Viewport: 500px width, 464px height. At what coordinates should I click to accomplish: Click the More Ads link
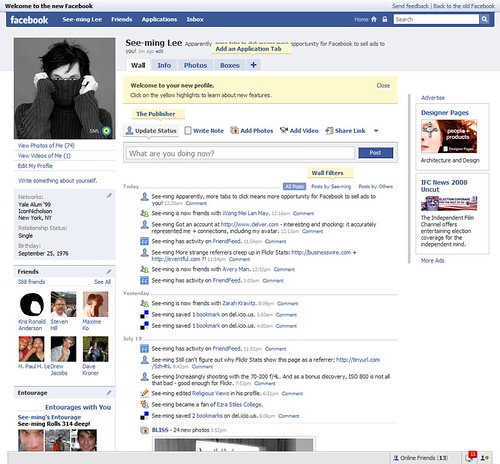[x=432, y=260]
